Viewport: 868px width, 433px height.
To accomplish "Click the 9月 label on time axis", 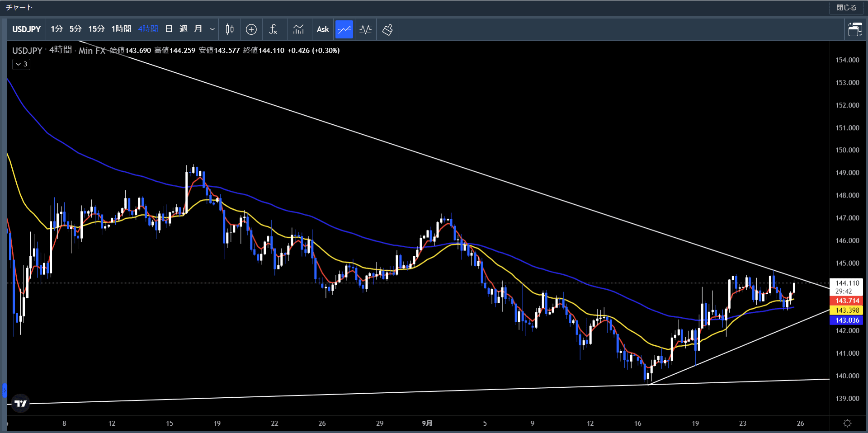I will [x=427, y=424].
